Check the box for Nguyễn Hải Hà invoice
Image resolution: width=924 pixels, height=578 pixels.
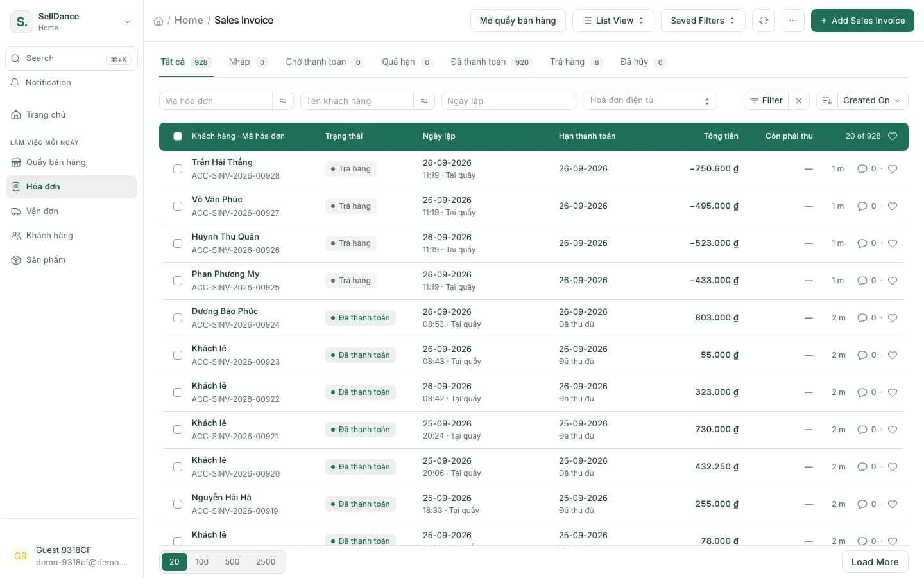click(178, 504)
